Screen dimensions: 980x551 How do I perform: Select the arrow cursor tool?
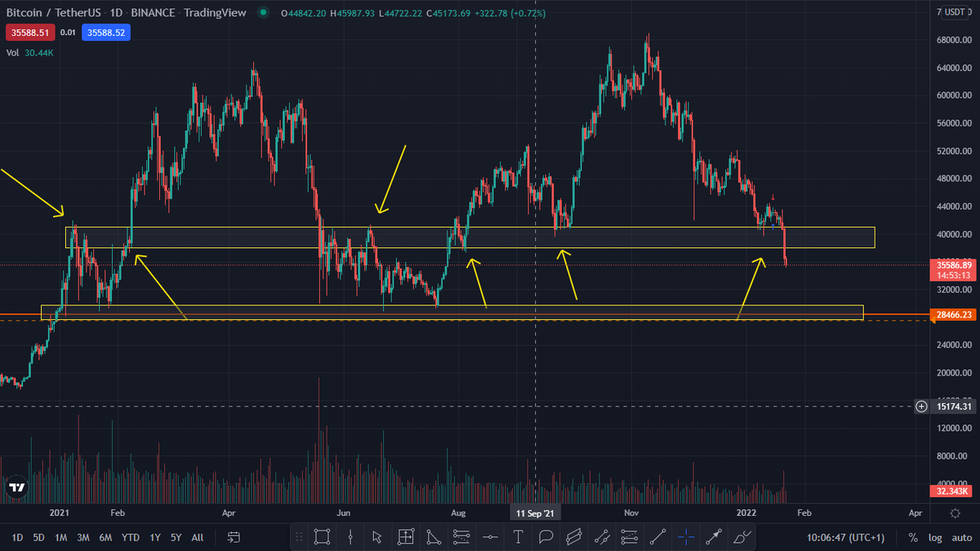[377, 537]
